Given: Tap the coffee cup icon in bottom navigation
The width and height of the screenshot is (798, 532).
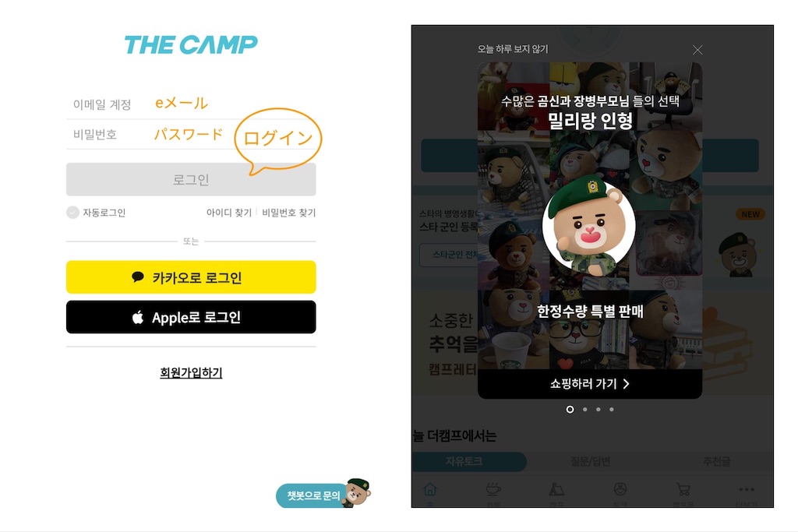Looking at the screenshot, I should pos(493,489).
